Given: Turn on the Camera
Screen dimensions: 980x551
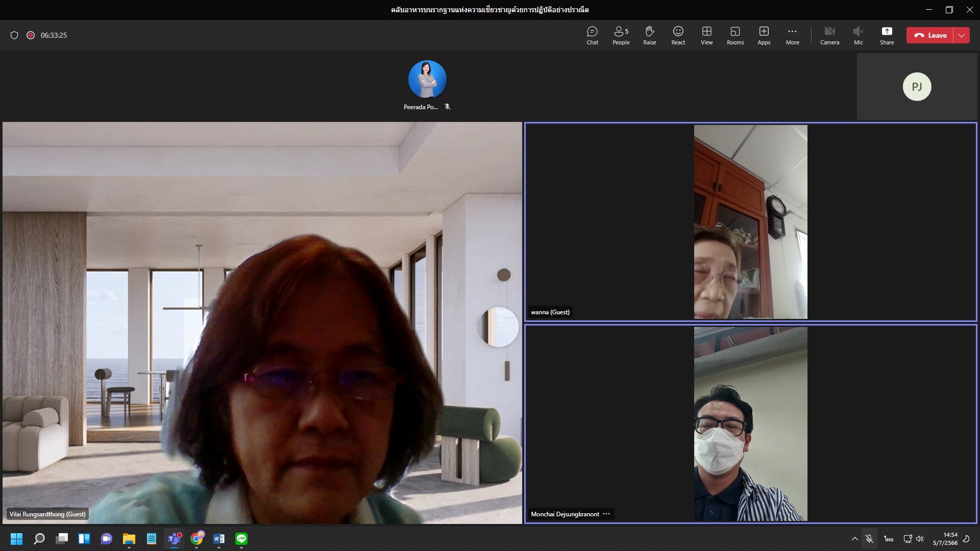Looking at the screenshot, I should [x=829, y=35].
